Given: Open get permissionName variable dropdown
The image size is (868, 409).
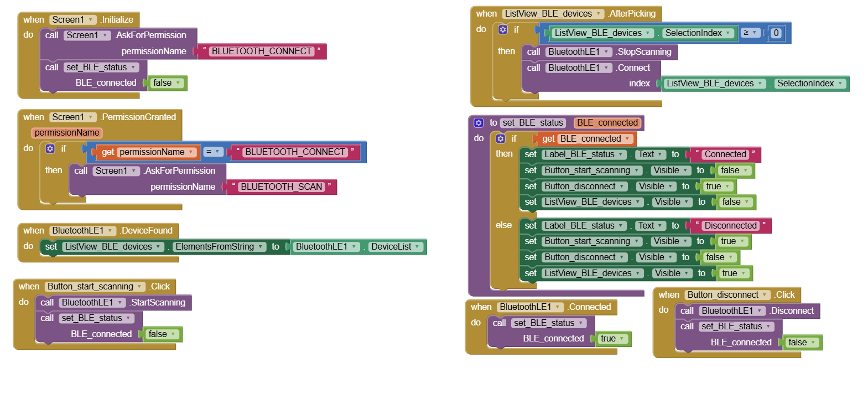Looking at the screenshot, I should pyautogui.click(x=157, y=152).
